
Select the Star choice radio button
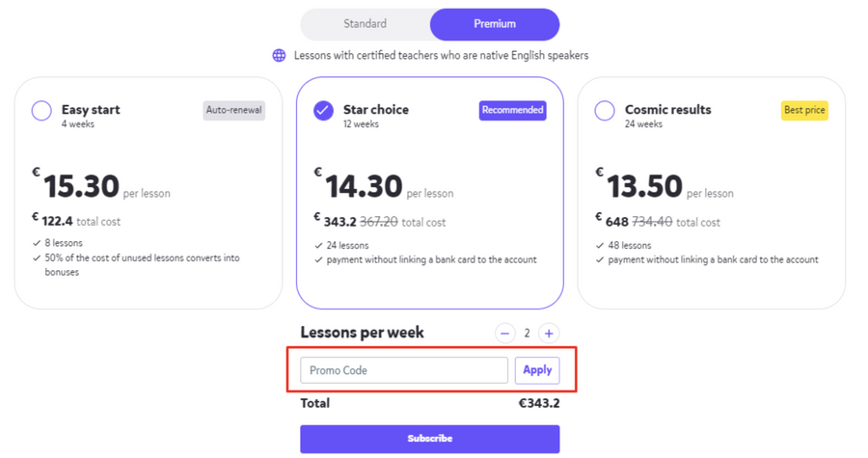[323, 111]
